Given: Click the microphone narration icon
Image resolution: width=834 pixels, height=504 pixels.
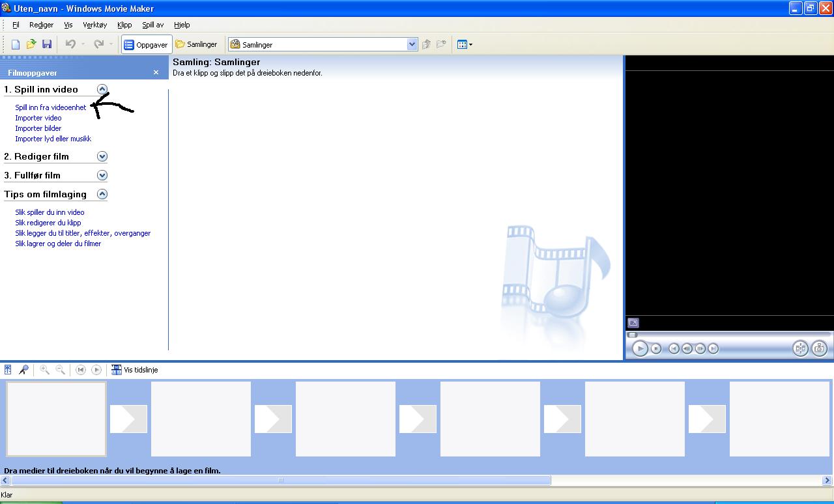Looking at the screenshot, I should click(23, 370).
